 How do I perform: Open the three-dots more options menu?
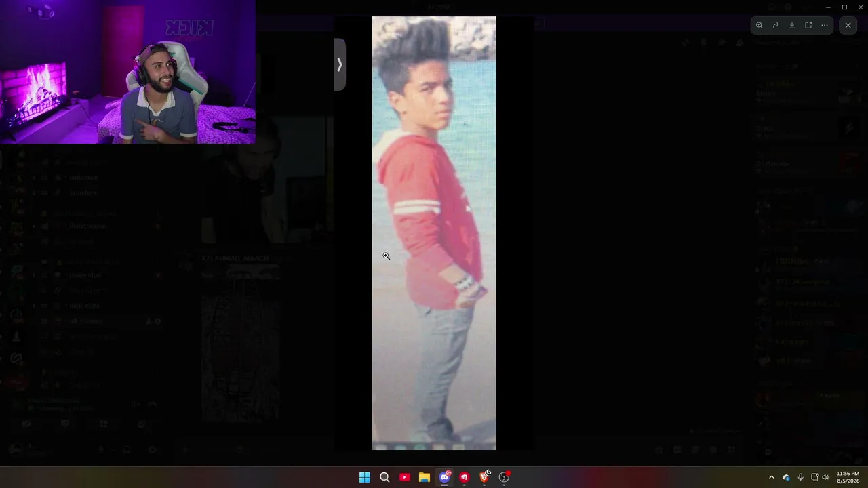825,26
